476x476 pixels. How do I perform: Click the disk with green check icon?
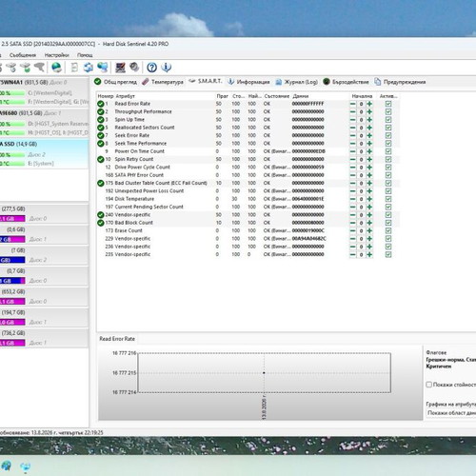point(26,68)
